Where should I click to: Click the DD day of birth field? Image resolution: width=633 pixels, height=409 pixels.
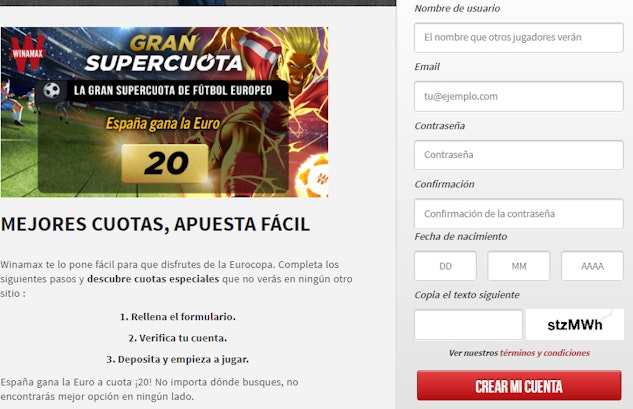pos(445,266)
